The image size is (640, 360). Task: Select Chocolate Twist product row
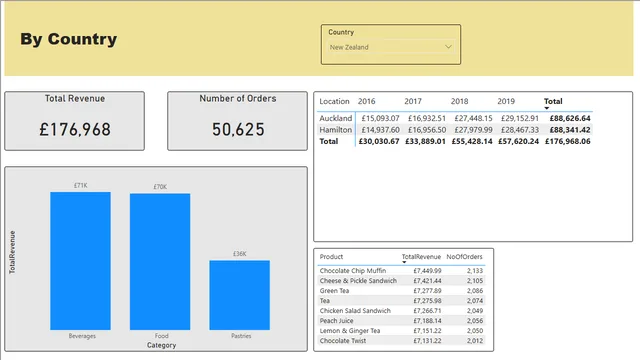(401, 341)
